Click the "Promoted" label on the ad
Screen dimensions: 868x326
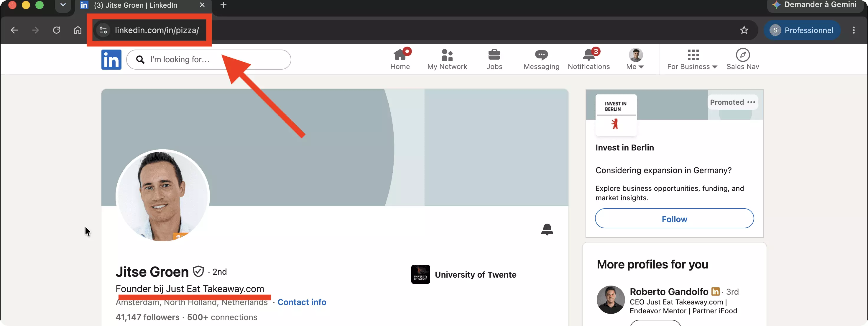coord(727,102)
